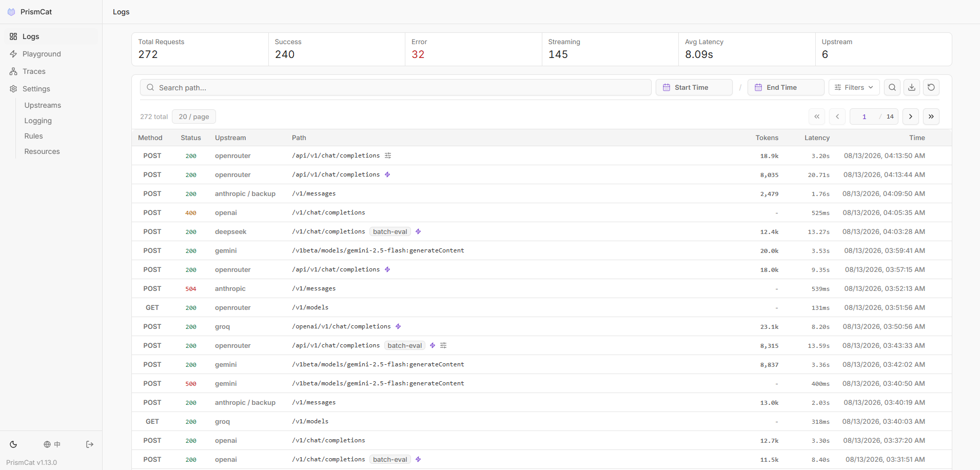
Task: Click the Total Requests 272 stat card
Action: tap(200, 49)
